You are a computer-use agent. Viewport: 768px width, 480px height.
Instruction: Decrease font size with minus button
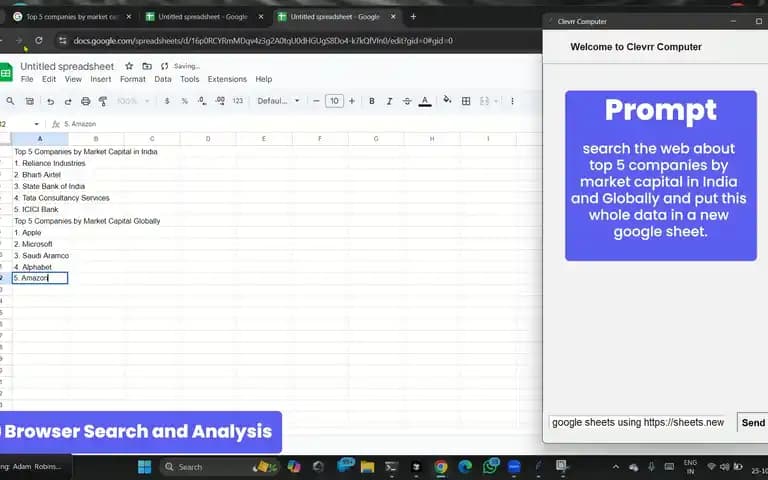pyautogui.click(x=316, y=101)
